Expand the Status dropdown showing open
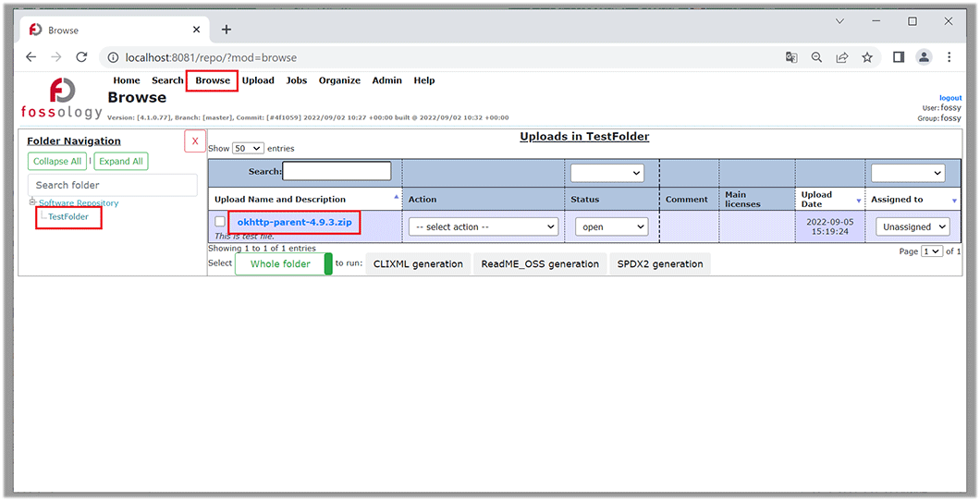This screenshot has height=501, width=980. pyautogui.click(x=611, y=226)
